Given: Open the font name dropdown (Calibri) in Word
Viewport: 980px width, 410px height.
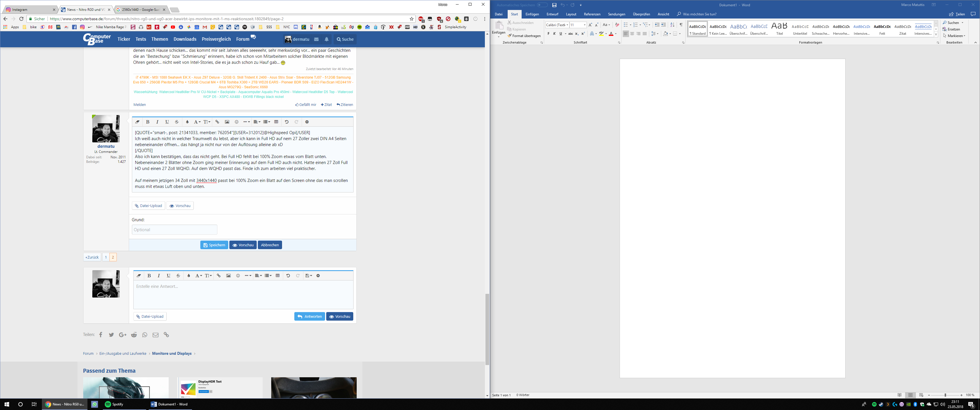Looking at the screenshot, I should [x=567, y=25].
